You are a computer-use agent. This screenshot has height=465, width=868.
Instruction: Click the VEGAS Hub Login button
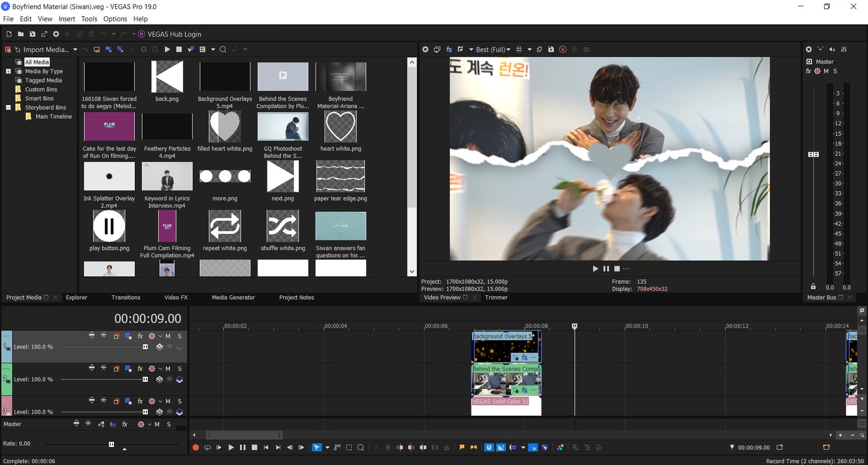[169, 34]
